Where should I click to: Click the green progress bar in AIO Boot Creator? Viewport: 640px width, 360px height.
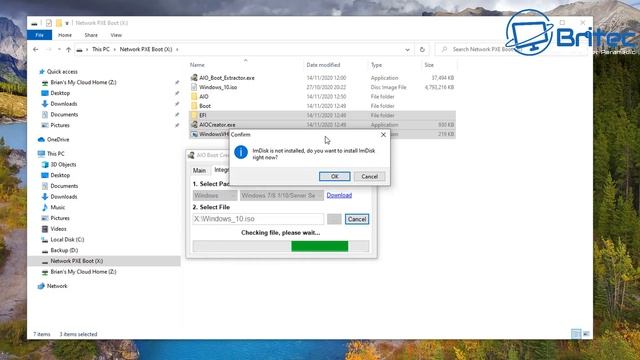tap(320, 246)
